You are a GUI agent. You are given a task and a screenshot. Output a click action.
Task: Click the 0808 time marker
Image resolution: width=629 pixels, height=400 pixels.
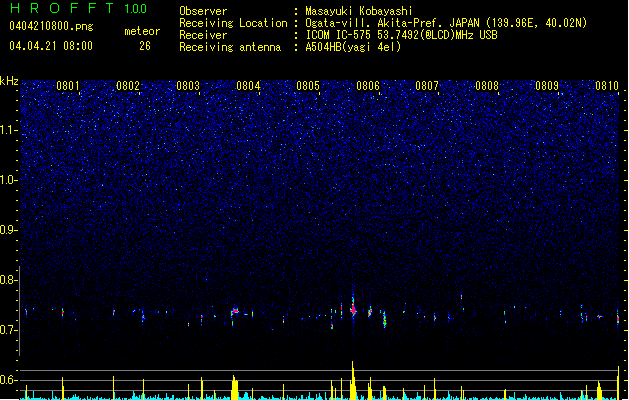point(487,86)
